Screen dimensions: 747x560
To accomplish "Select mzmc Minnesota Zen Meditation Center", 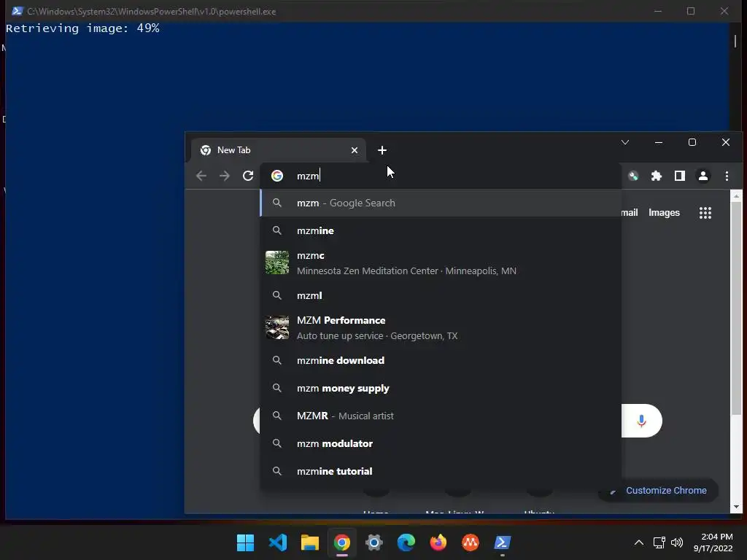I will 441,262.
